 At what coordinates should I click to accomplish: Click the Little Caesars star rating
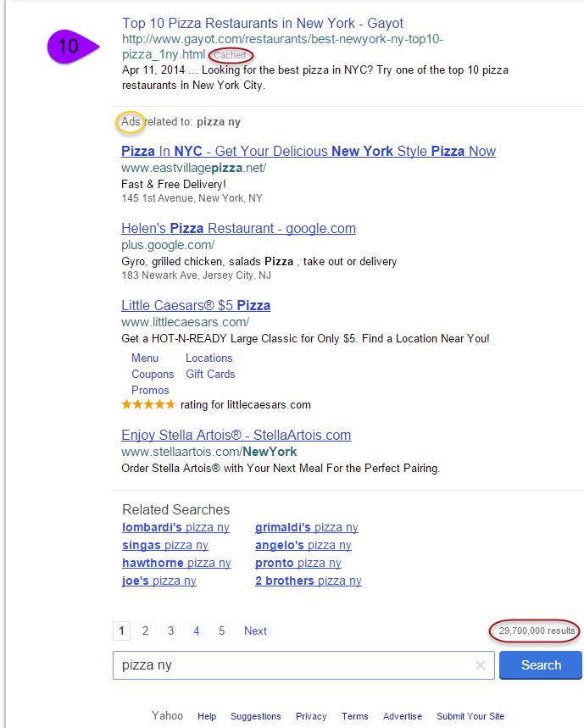point(148,404)
